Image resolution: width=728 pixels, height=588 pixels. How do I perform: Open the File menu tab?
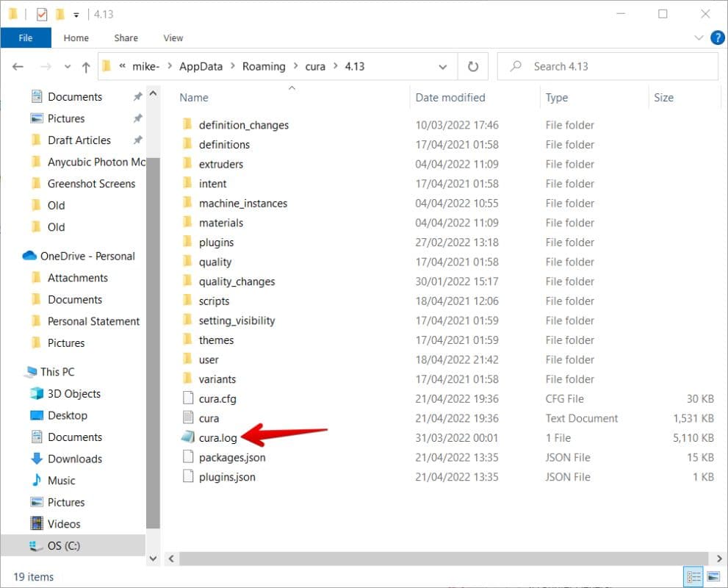click(x=26, y=37)
